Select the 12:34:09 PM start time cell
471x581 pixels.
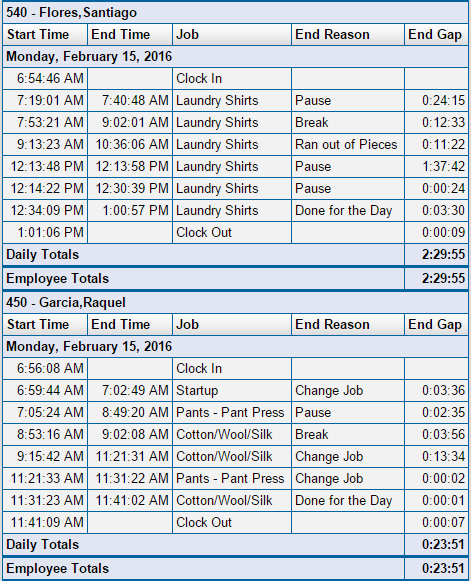point(45,210)
